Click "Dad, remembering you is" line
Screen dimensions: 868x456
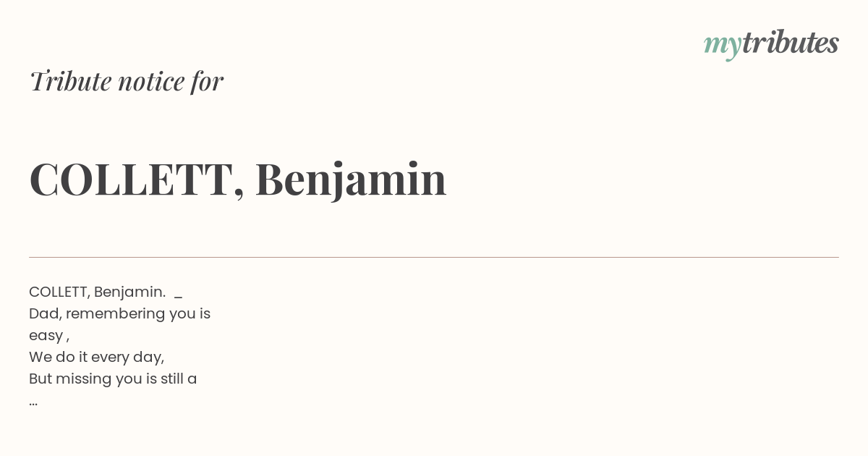pos(120,314)
